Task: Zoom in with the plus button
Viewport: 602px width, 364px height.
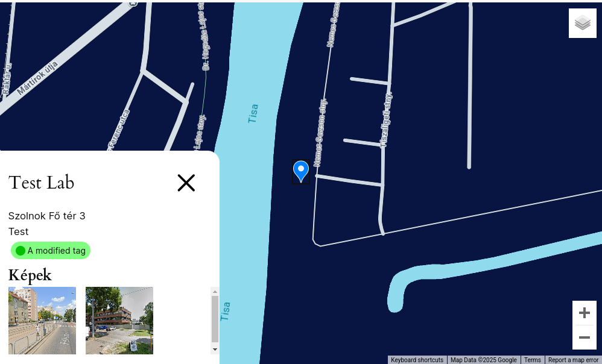Action: pyautogui.click(x=585, y=313)
